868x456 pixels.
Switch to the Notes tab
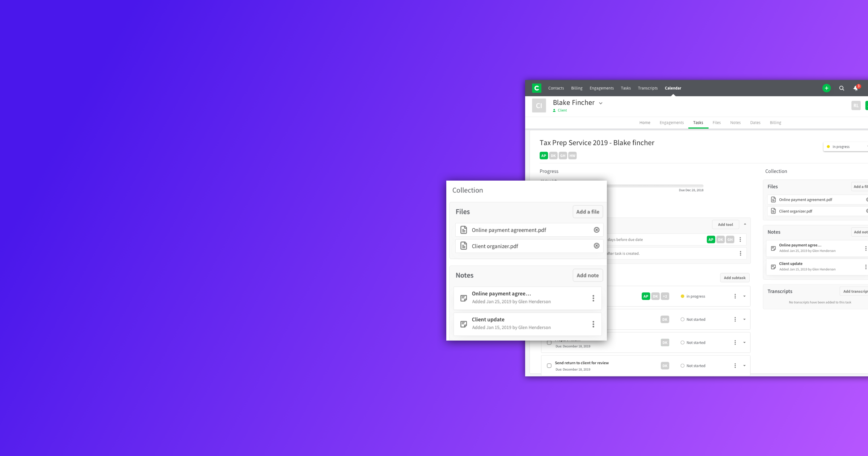(735, 122)
